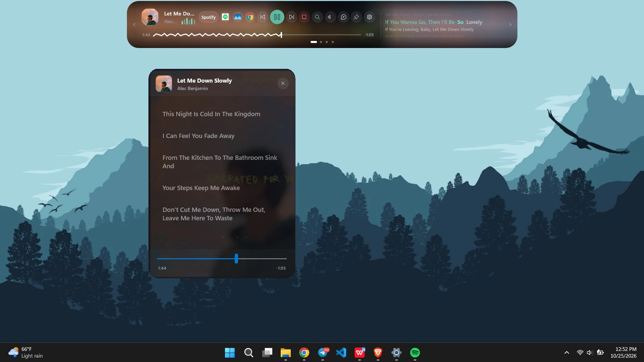This screenshot has width=644, height=362.
Task: Open the clock showing 12:52 PM
Action: click(624, 353)
